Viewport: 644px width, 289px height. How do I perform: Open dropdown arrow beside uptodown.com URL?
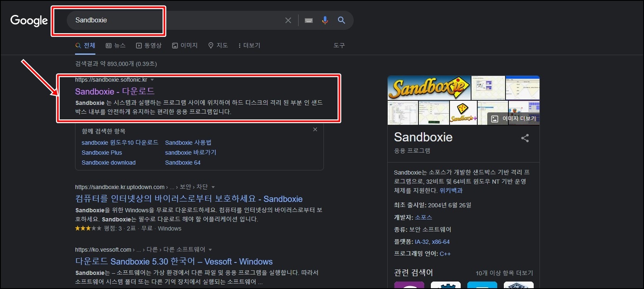pos(213,187)
